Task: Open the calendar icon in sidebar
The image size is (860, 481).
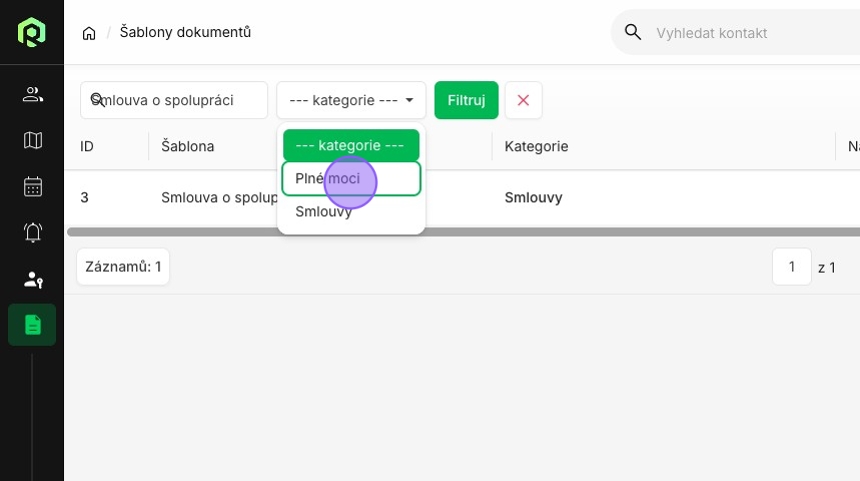Action: click(x=32, y=186)
